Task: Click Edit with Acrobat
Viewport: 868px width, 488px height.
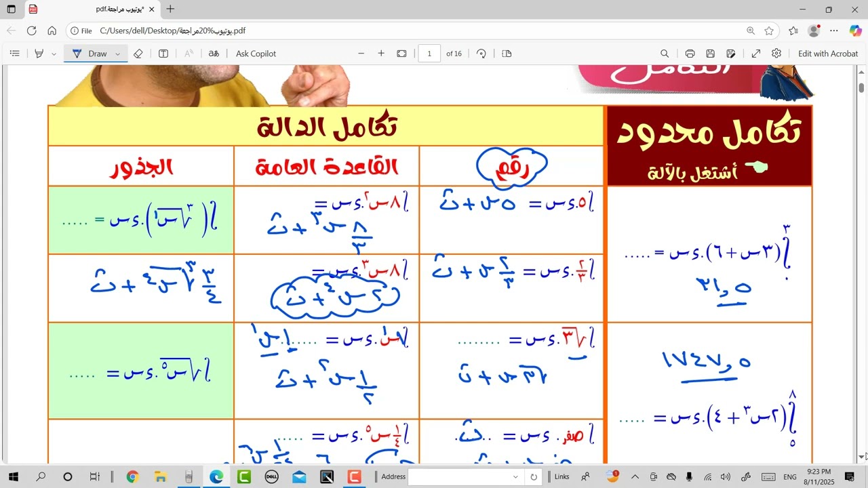Action: pyautogui.click(x=828, y=54)
